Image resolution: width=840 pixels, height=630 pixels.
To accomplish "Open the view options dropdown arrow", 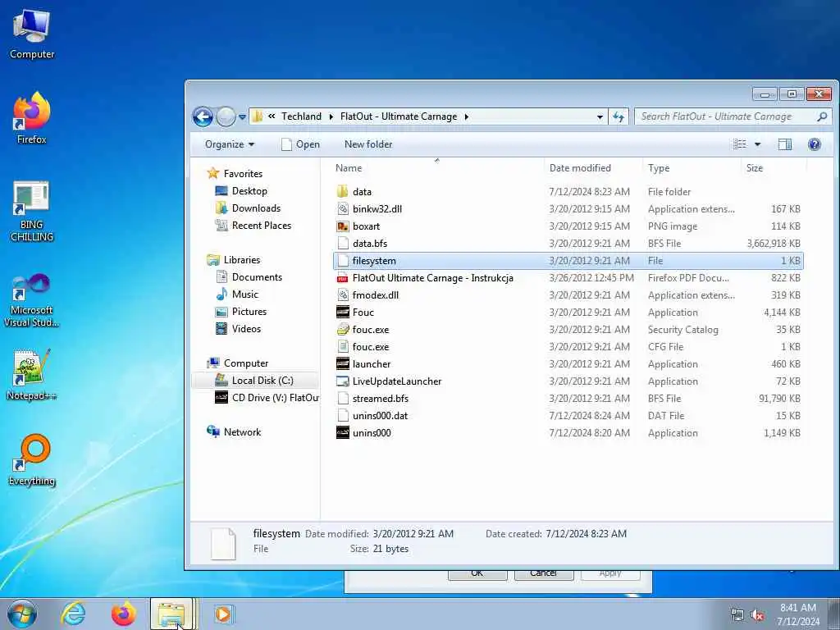I will [x=757, y=144].
